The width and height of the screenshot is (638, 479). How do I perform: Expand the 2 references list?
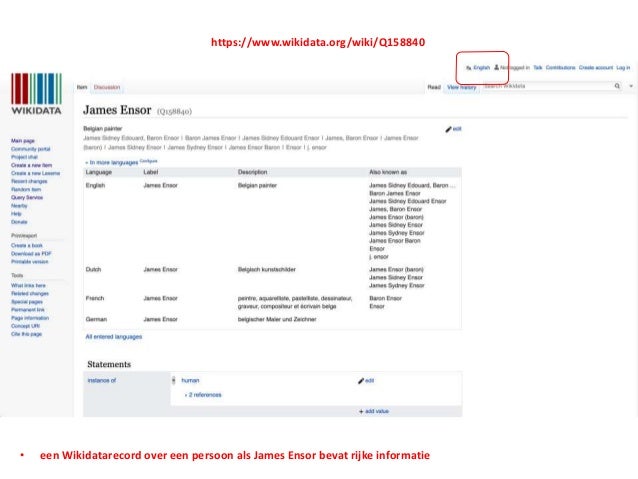click(x=203, y=395)
